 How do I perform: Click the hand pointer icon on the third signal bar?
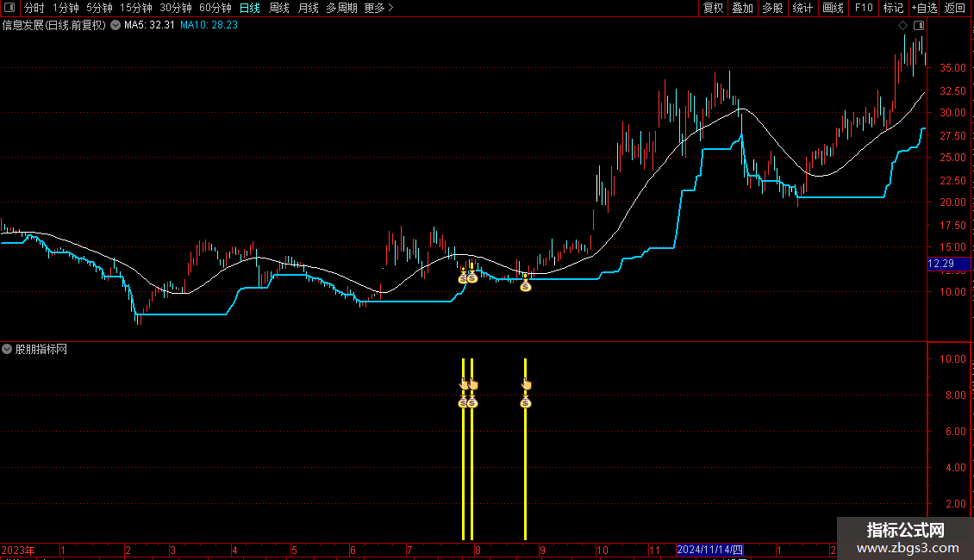pyautogui.click(x=526, y=384)
